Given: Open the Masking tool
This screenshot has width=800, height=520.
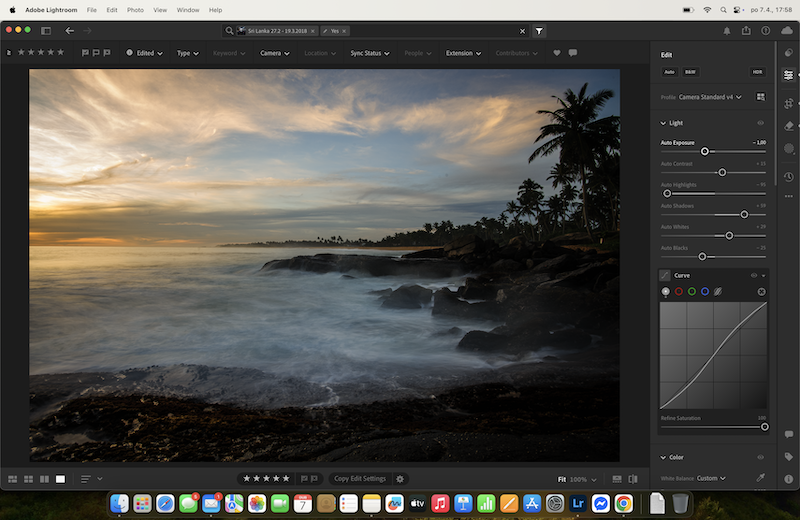Looking at the screenshot, I should [x=789, y=148].
